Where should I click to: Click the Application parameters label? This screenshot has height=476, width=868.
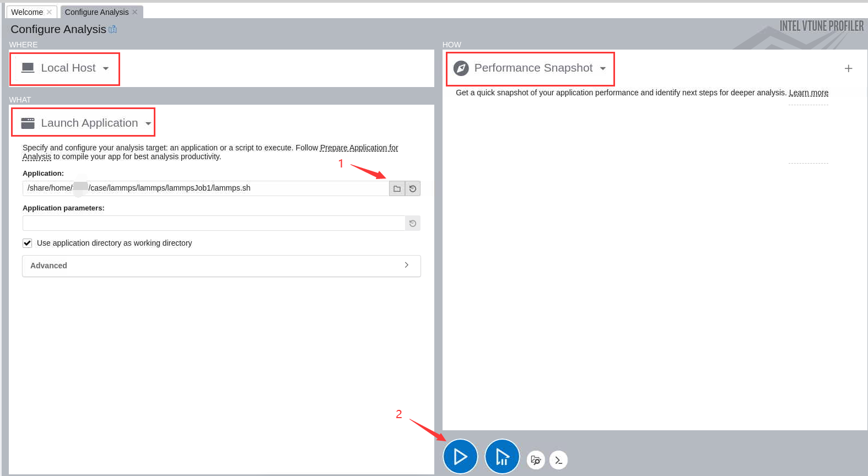tap(63, 208)
